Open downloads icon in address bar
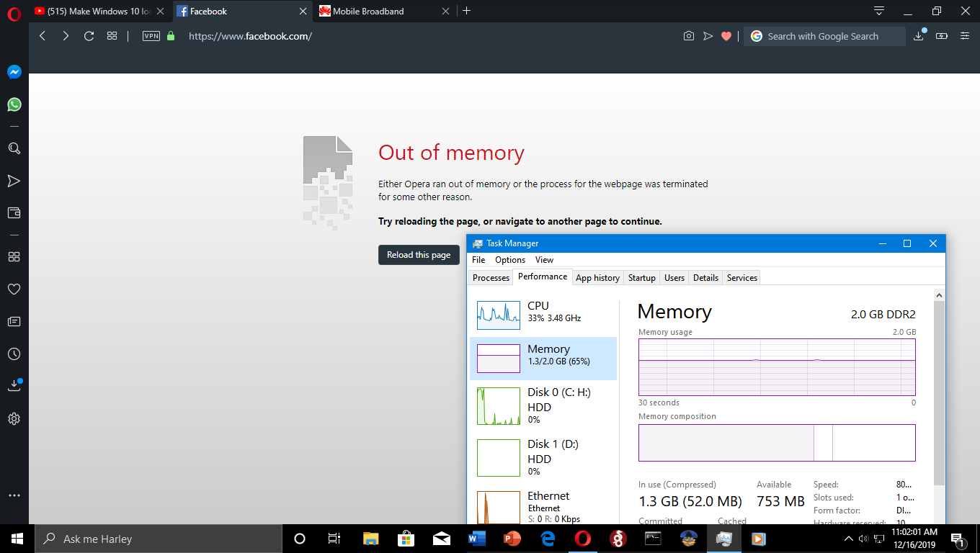 (x=919, y=35)
